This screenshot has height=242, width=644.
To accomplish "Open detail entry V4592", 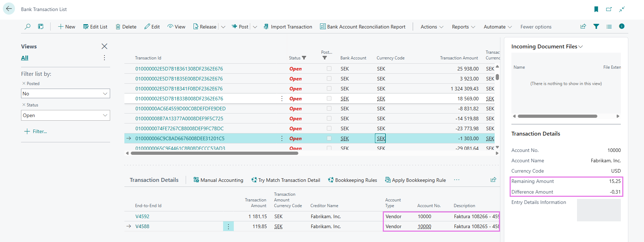I will tap(142, 216).
